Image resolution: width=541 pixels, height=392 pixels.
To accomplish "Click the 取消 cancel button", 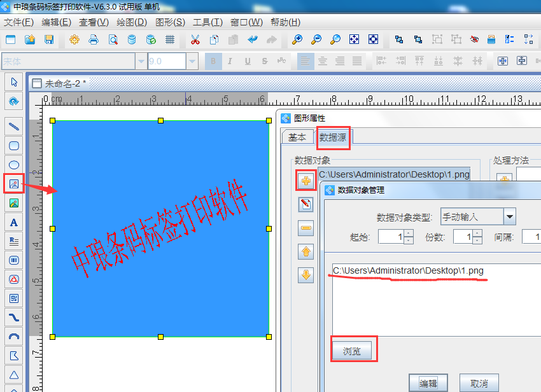I will (x=479, y=382).
